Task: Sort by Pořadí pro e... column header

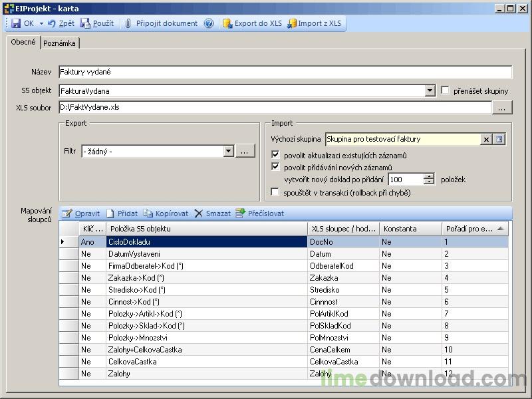Action: pyautogui.click(x=475, y=229)
